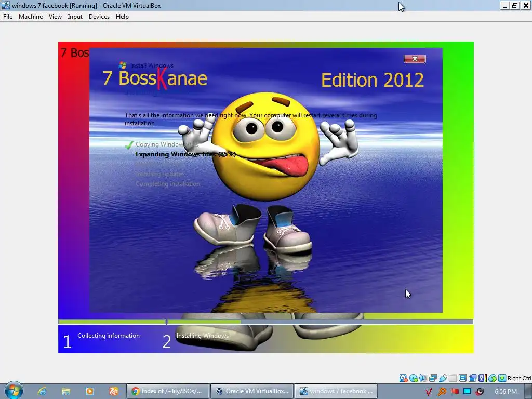The image size is (532, 399).
Task: Click the Show Desktop strip at taskbar end
Action: tap(528, 391)
